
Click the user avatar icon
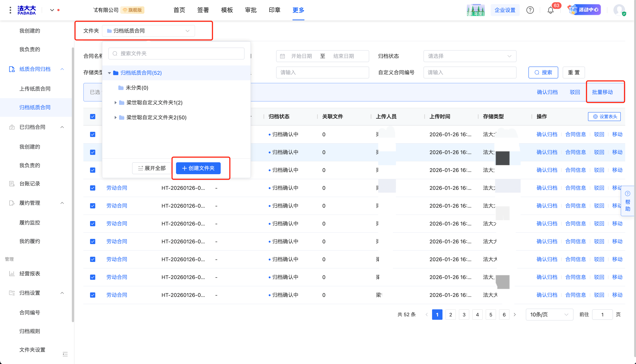[x=619, y=10]
